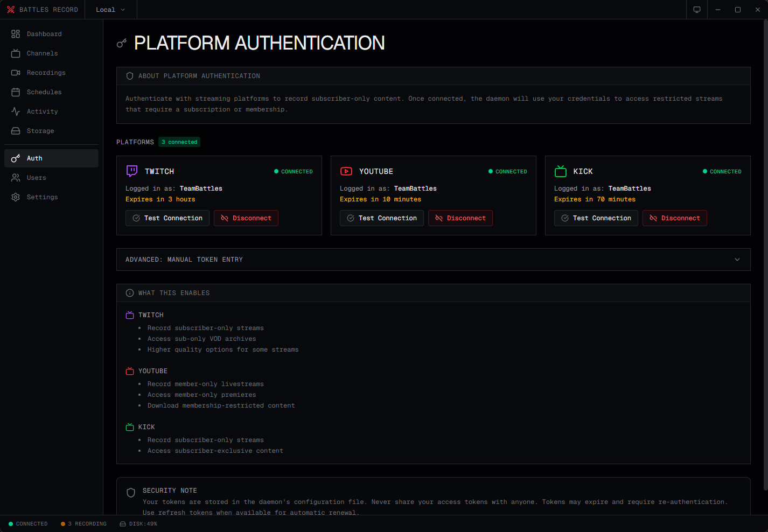Select the Storage drive icon

(15, 130)
